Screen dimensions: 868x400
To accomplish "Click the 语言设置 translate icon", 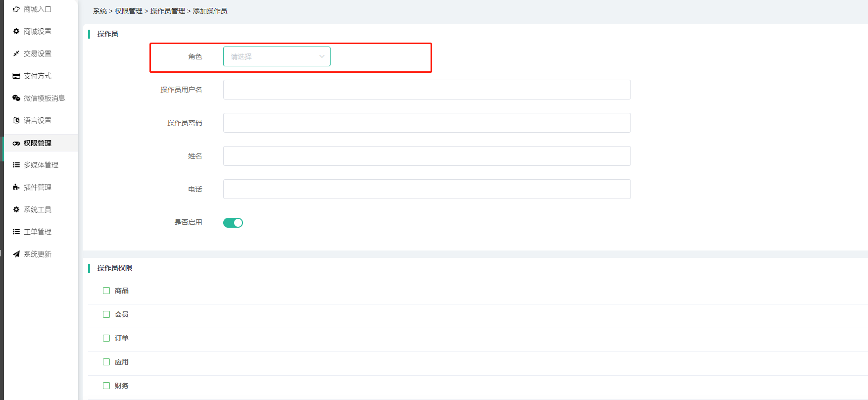I will pyautogui.click(x=16, y=120).
